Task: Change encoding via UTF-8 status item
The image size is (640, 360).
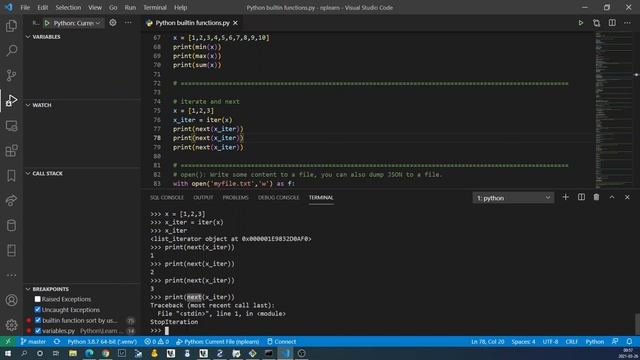Action: pos(550,342)
